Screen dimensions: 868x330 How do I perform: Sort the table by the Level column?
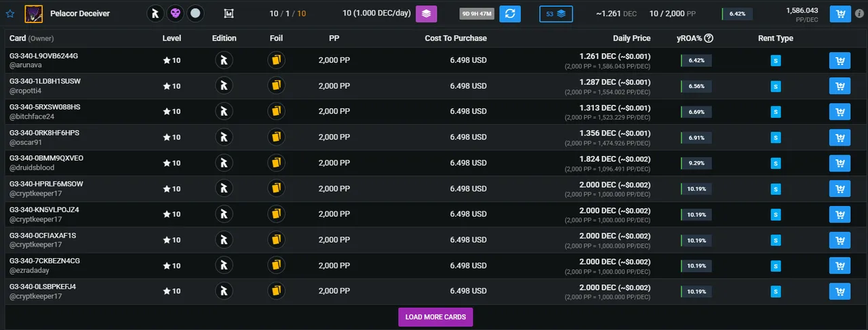(x=172, y=39)
